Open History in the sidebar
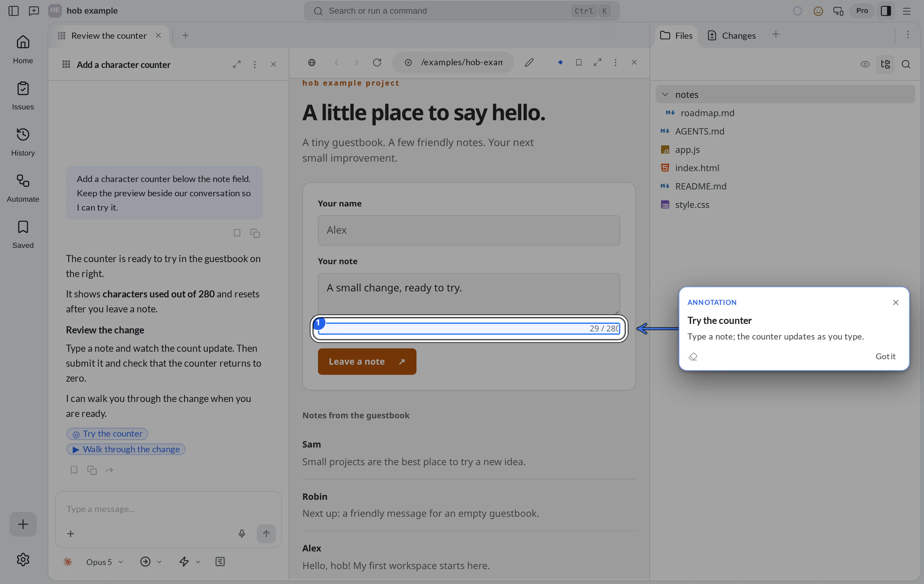 pos(23,142)
